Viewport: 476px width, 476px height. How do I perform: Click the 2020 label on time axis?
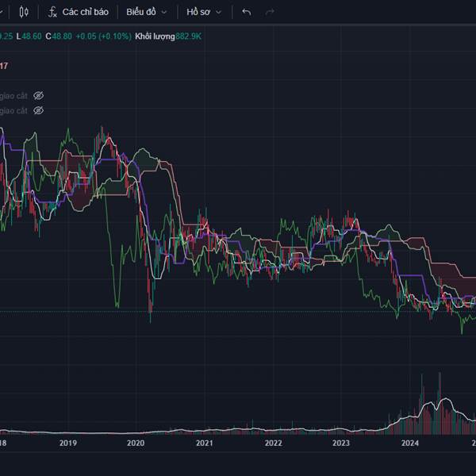click(136, 443)
